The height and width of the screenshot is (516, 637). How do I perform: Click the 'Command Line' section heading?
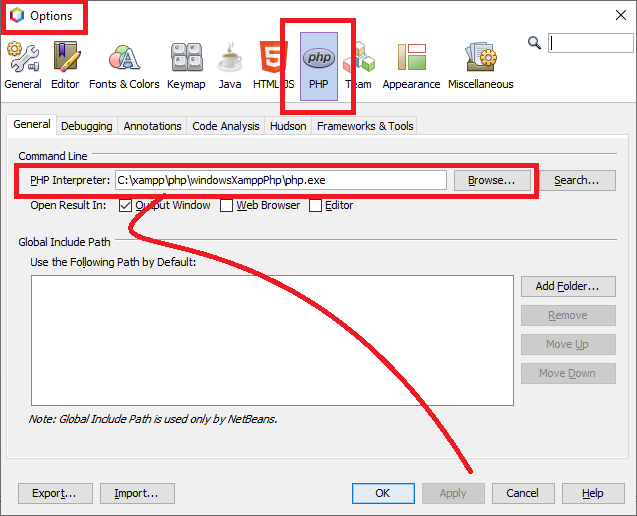pos(53,156)
